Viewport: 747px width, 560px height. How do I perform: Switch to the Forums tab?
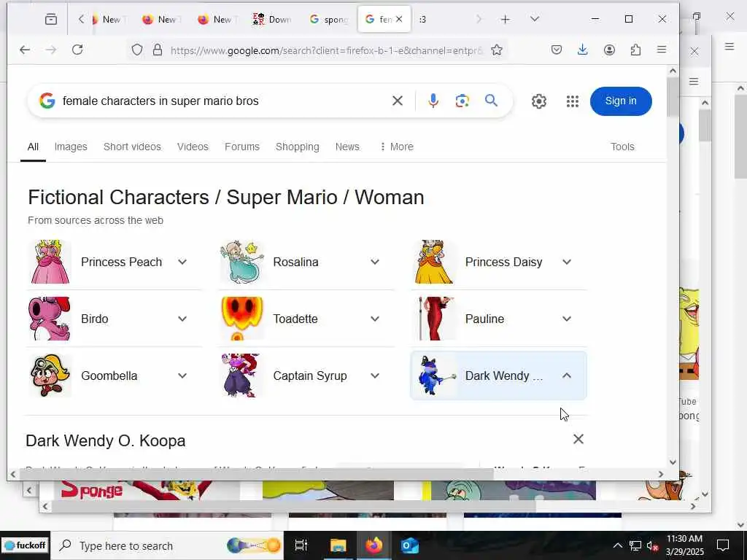click(x=242, y=147)
